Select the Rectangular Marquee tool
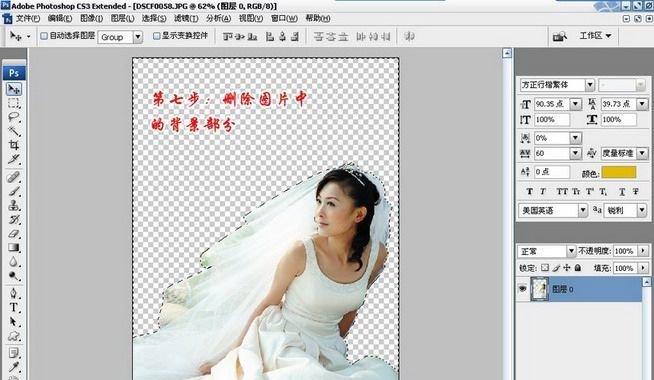The image size is (654, 380). 14,103
